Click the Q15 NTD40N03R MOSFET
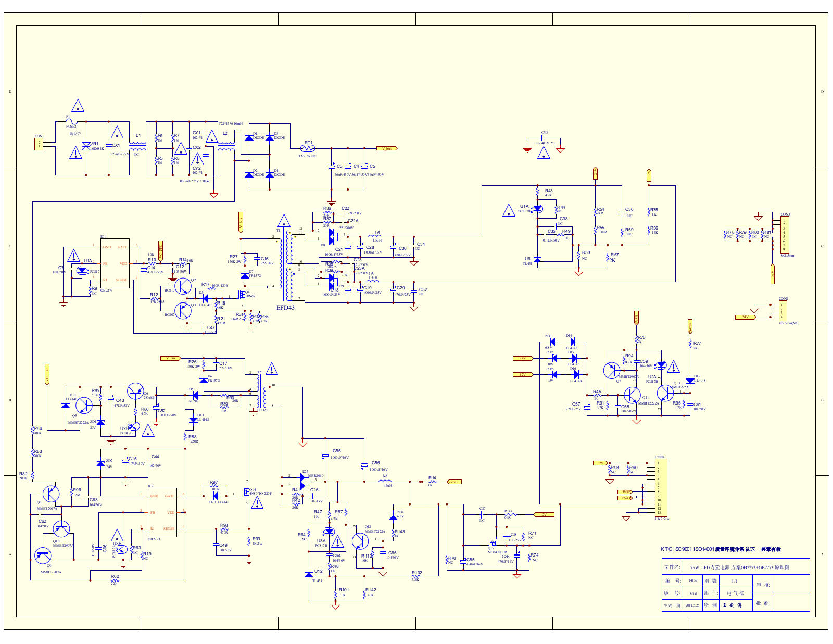Screen dimensions: 833x644 click(492, 541)
